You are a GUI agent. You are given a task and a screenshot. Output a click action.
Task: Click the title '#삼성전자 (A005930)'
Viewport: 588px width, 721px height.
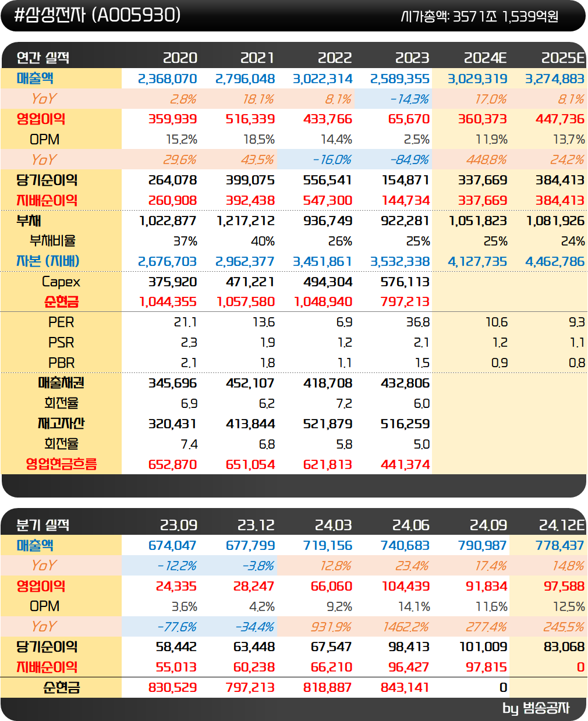click(x=97, y=15)
